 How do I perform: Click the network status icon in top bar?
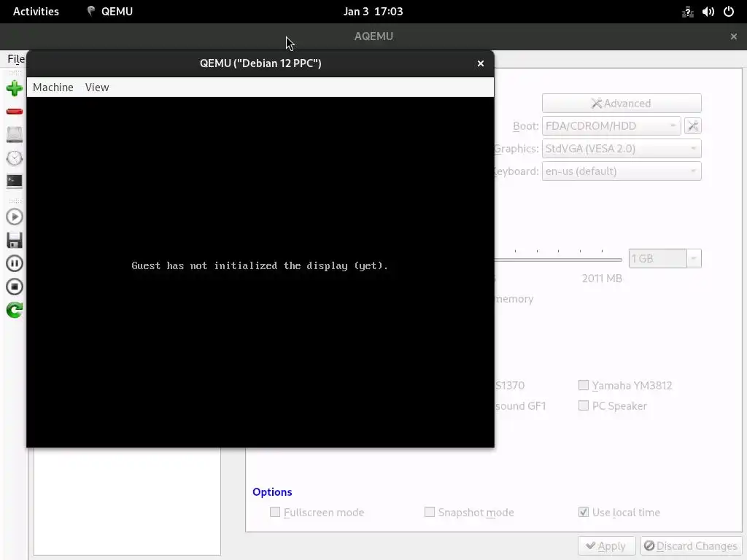pyautogui.click(x=687, y=12)
